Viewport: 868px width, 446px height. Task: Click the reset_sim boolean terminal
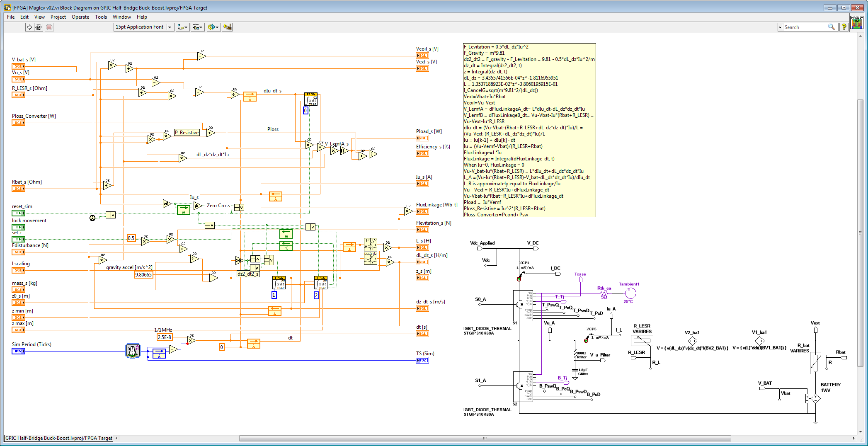pos(18,213)
